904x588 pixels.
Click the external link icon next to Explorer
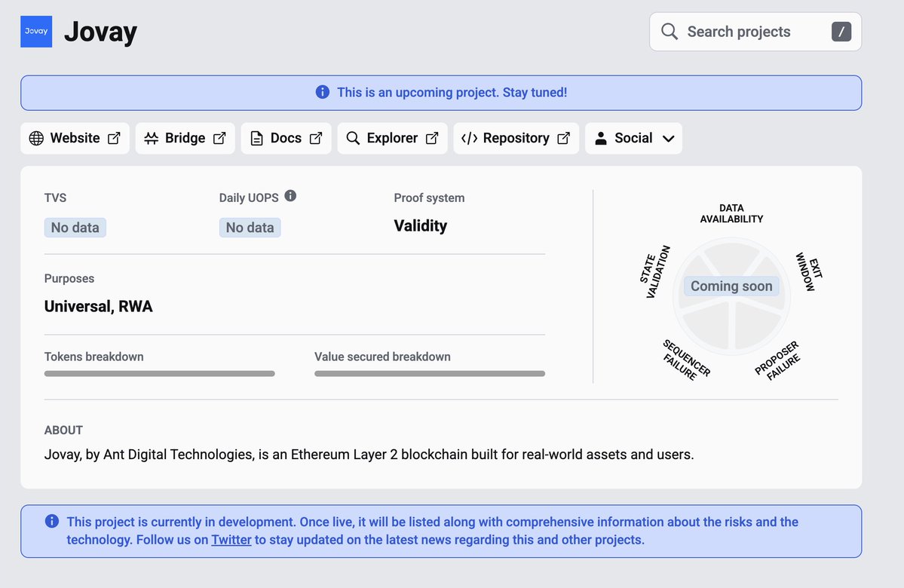432,139
